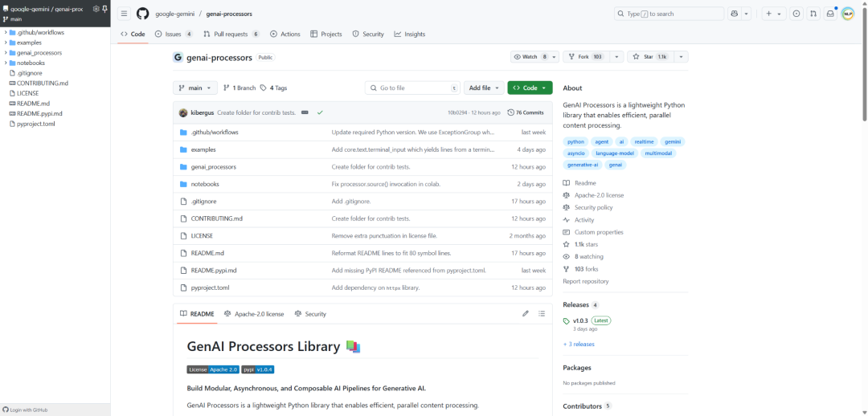Open the 76 Commits history
This screenshot has width=868, height=416.
coord(526,113)
